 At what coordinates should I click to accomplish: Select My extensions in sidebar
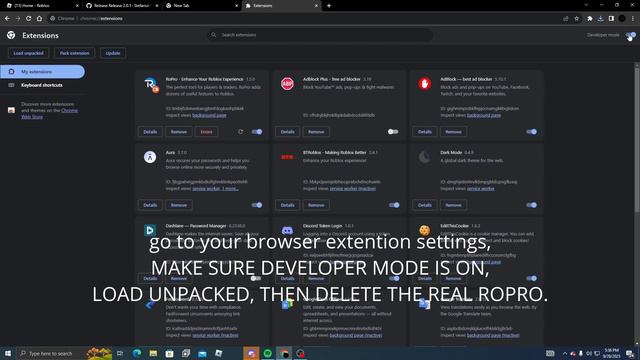pyautogui.click(x=42, y=71)
